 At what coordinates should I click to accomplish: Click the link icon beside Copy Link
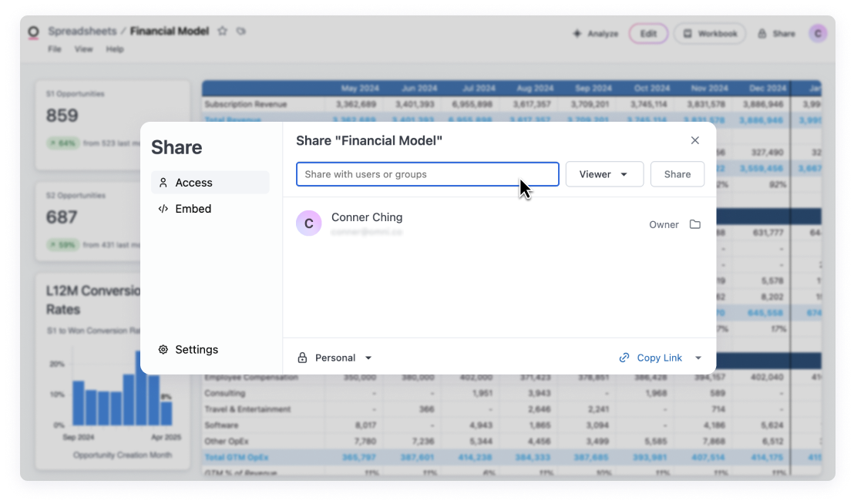624,358
